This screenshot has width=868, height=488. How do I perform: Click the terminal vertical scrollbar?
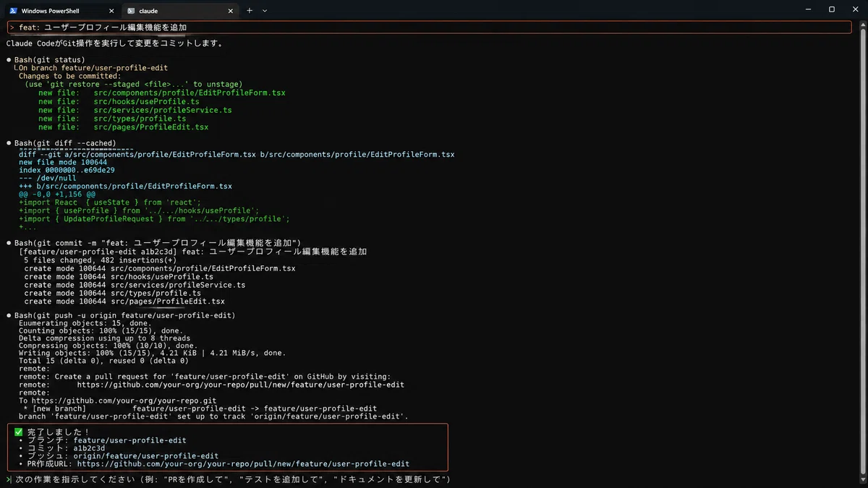861,253
